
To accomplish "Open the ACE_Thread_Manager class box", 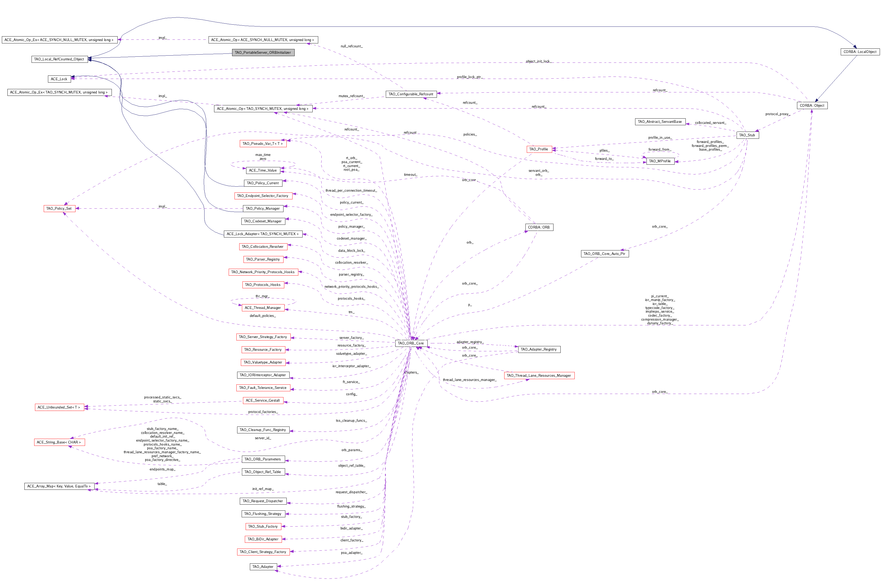I will coord(263,307).
